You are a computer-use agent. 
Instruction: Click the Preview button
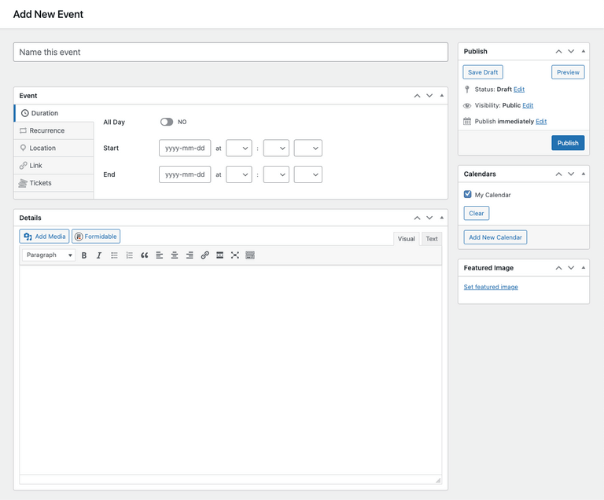click(x=568, y=72)
